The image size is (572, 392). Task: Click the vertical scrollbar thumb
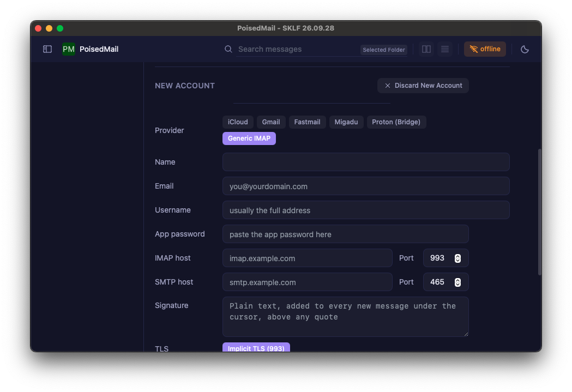(x=539, y=212)
